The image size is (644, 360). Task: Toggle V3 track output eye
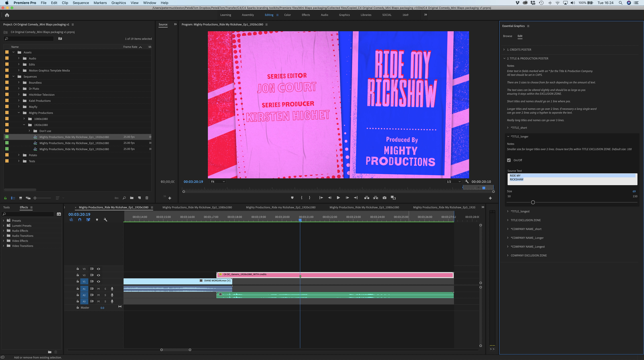[x=98, y=269]
